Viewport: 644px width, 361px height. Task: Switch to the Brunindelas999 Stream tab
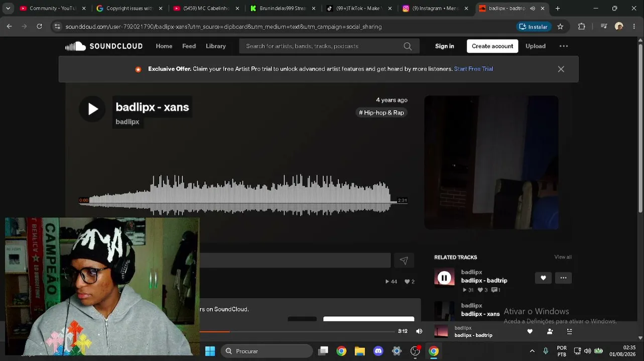[283, 9]
